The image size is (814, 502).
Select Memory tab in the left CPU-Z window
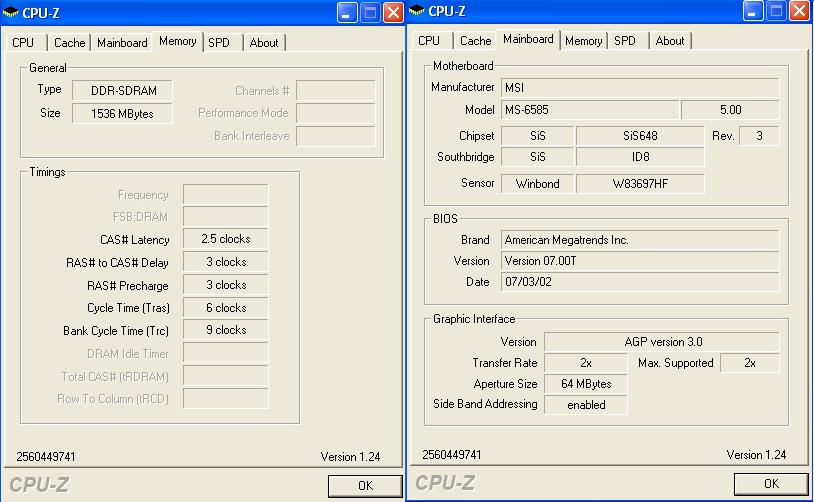pyautogui.click(x=178, y=41)
